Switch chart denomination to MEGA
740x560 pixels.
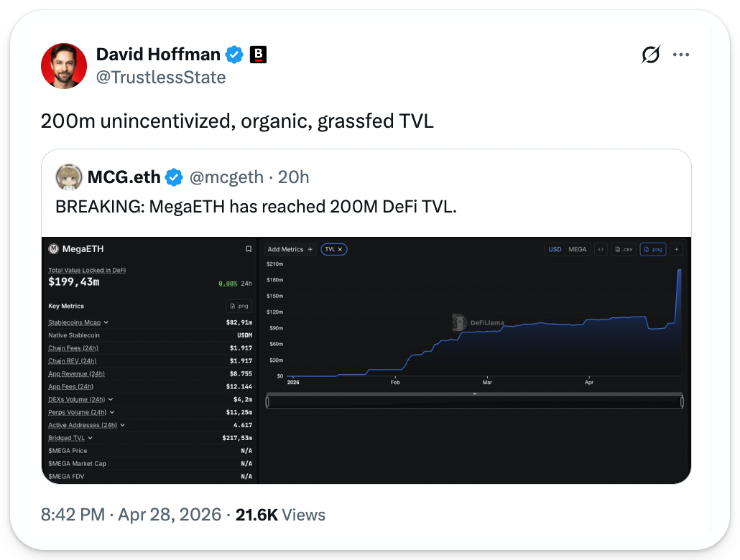coord(578,249)
